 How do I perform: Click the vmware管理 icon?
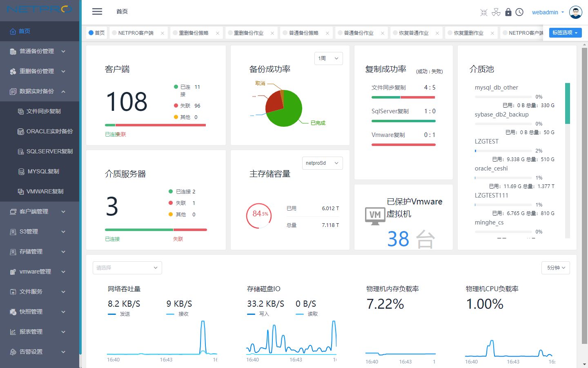coord(13,272)
